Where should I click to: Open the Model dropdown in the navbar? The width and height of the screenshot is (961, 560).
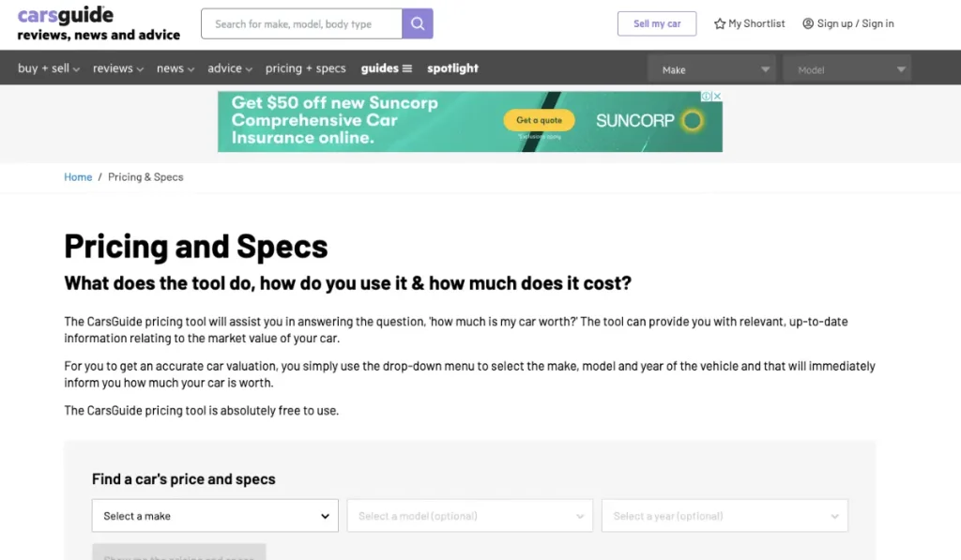(x=848, y=69)
